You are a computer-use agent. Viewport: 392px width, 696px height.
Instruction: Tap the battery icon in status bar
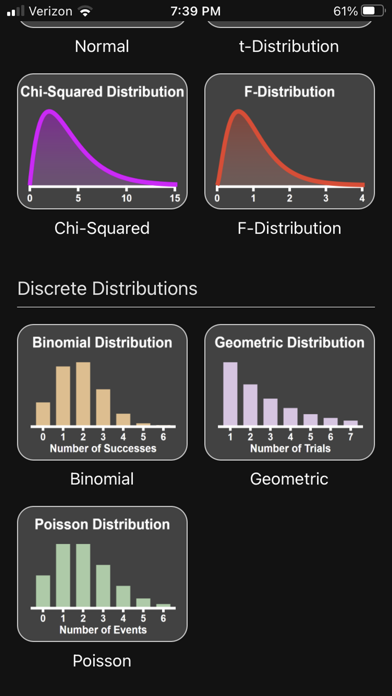click(x=372, y=11)
